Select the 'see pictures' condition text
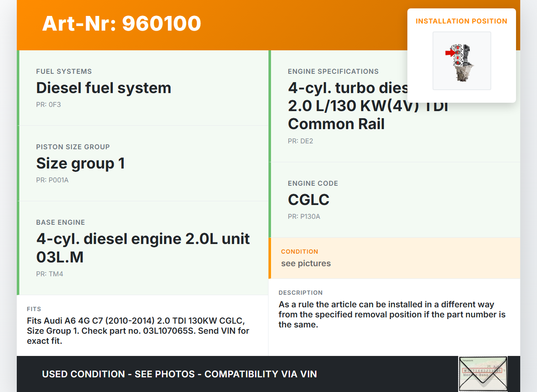The height and width of the screenshot is (392, 537). pyautogui.click(x=306, y=263)
